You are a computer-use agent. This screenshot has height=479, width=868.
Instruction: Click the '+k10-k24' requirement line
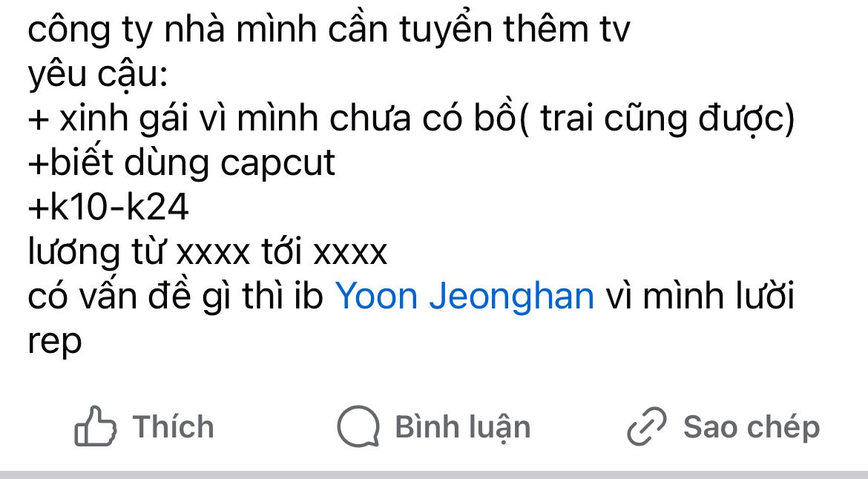coord(108,208)
